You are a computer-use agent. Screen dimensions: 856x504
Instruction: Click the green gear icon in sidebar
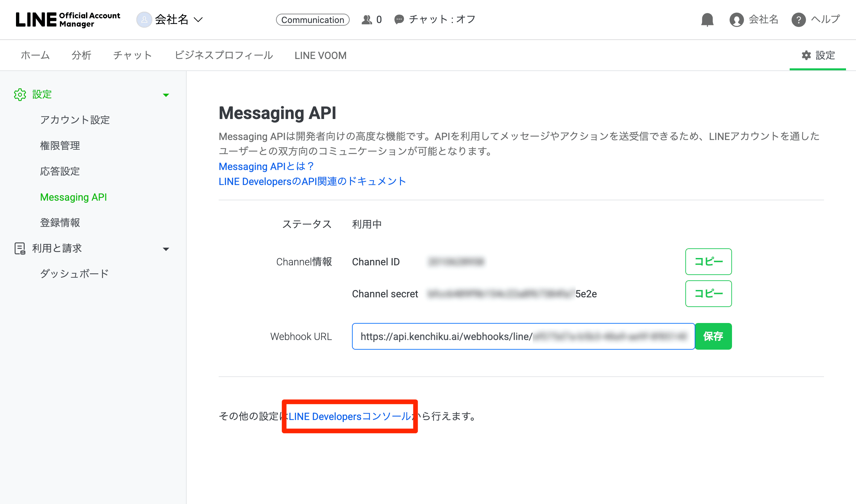pyautogui.click(x=20, y=95)
